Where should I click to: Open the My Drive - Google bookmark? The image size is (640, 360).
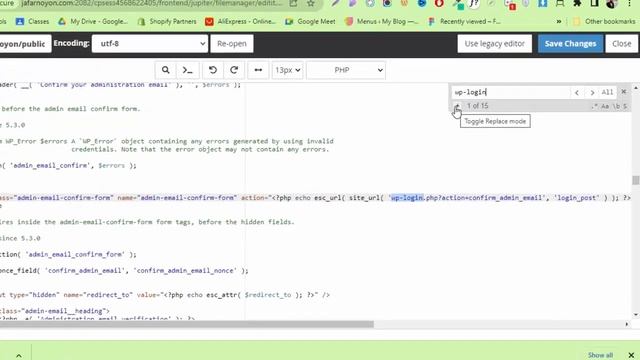point(93,21)
